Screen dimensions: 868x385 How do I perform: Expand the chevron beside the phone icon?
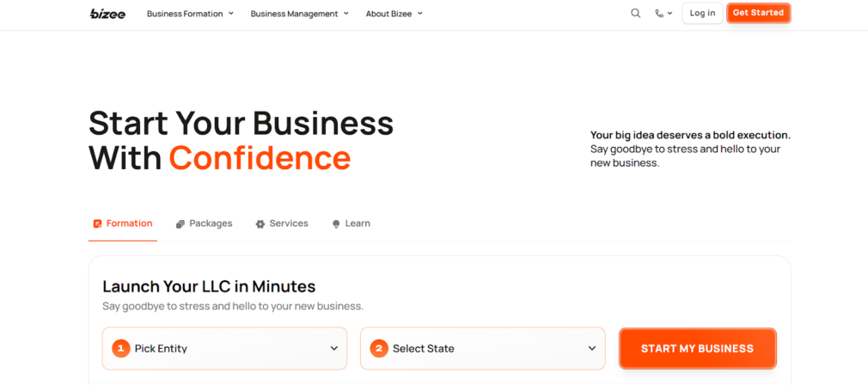670,14
